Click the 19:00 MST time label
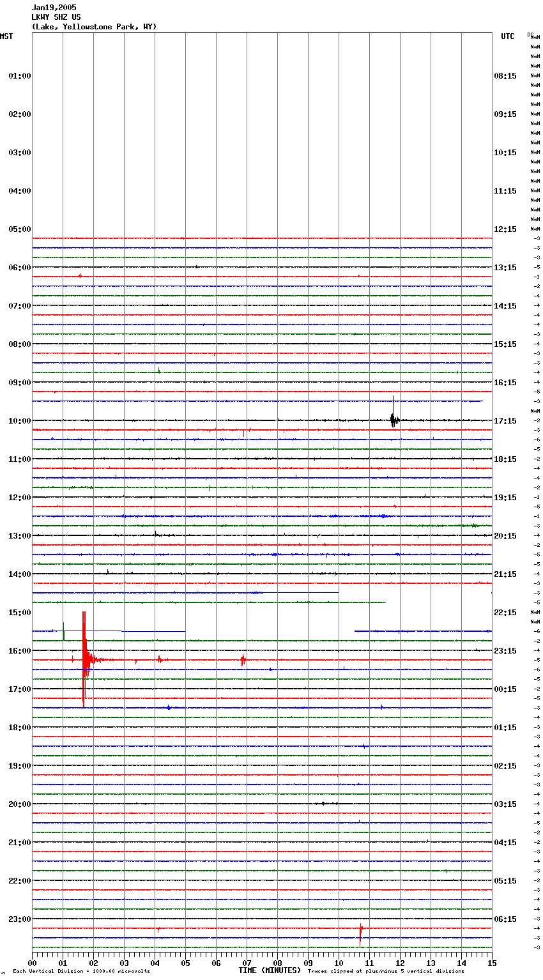Image resolution: width=543 pixels, height=980 pixels. coord(20,766)
